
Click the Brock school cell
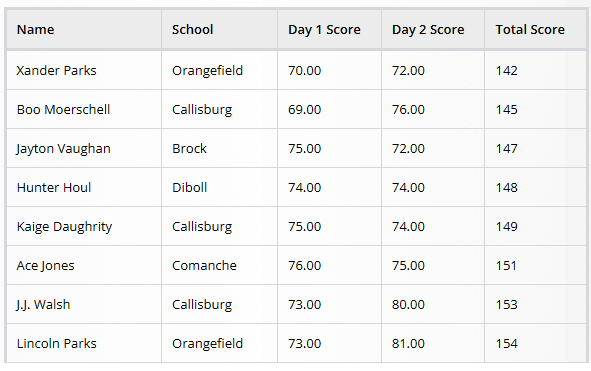tap(219, 148)
